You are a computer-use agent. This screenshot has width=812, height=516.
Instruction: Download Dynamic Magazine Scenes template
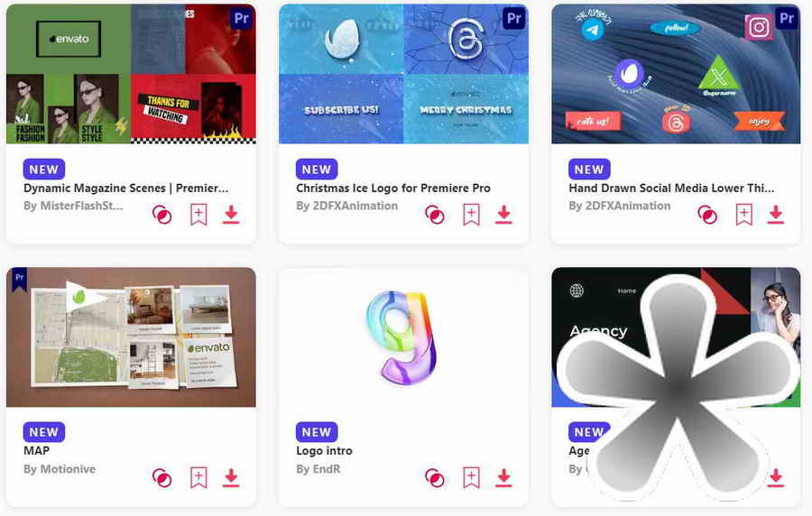coord(231,215)
